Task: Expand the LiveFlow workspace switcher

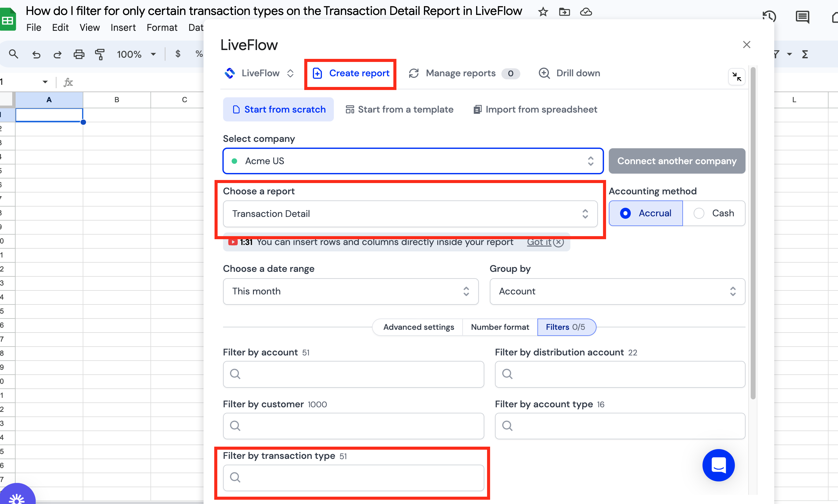Action: (x=259, y=73)
